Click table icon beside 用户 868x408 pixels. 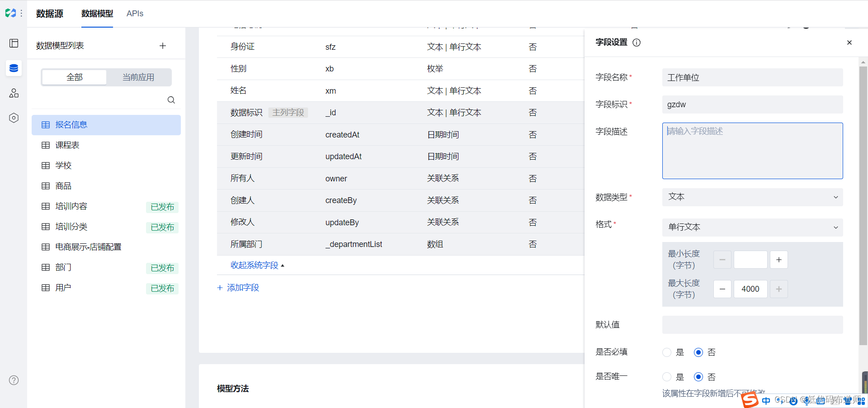click(46, 288)
